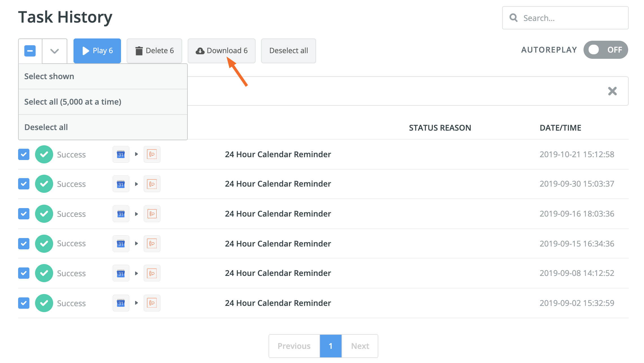Click the magnifying glass search icon

[513, 18]
